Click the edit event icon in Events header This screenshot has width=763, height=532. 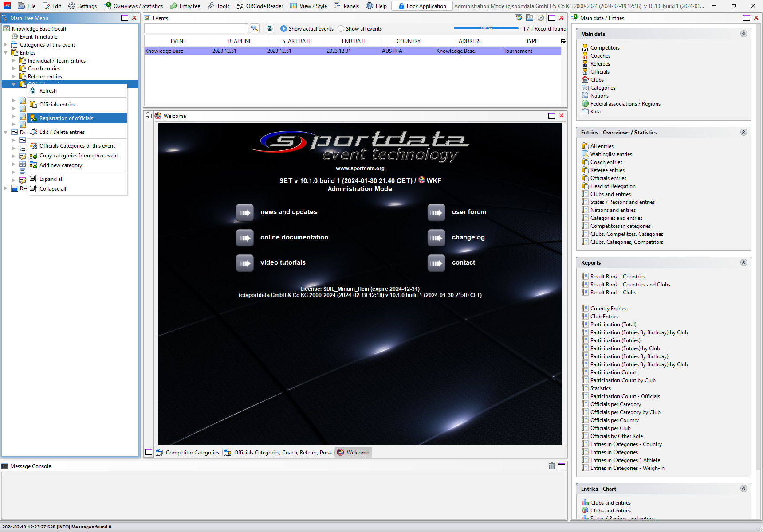tap(519, 18)
